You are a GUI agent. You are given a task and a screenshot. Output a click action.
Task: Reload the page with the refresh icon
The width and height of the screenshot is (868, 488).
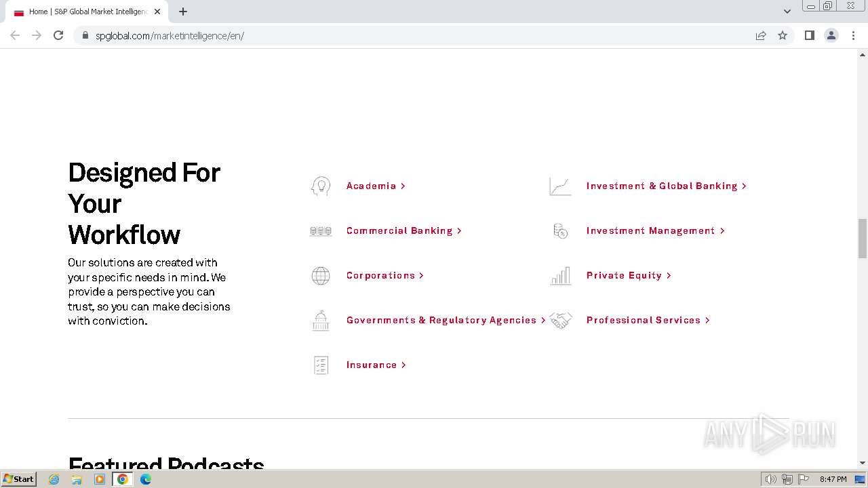(x=58, y=35)
